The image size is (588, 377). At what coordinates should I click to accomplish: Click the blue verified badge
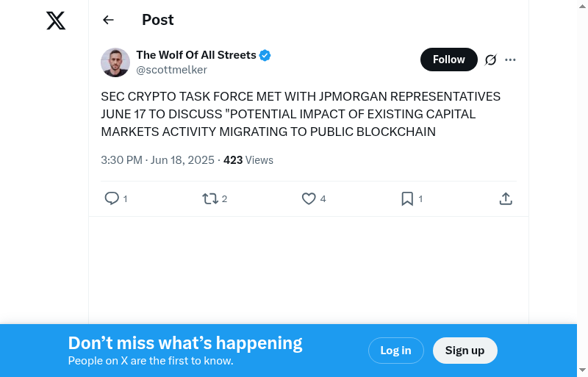point(265,55)
